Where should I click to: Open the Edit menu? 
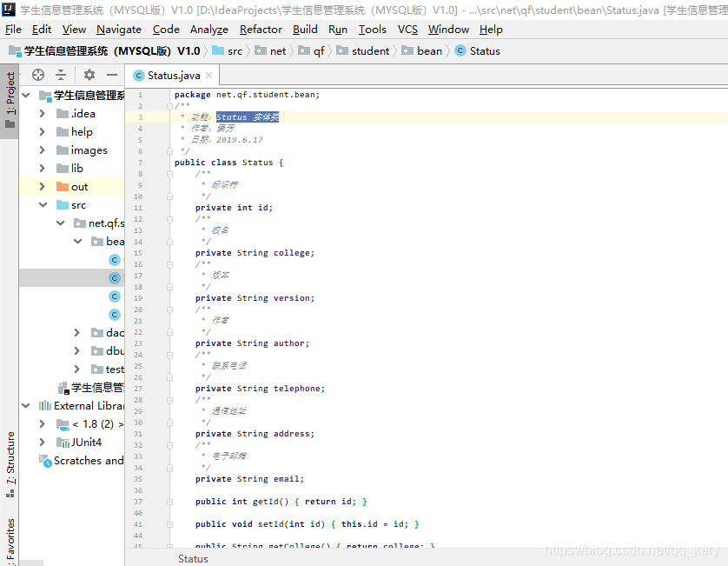tap(42, 30)
